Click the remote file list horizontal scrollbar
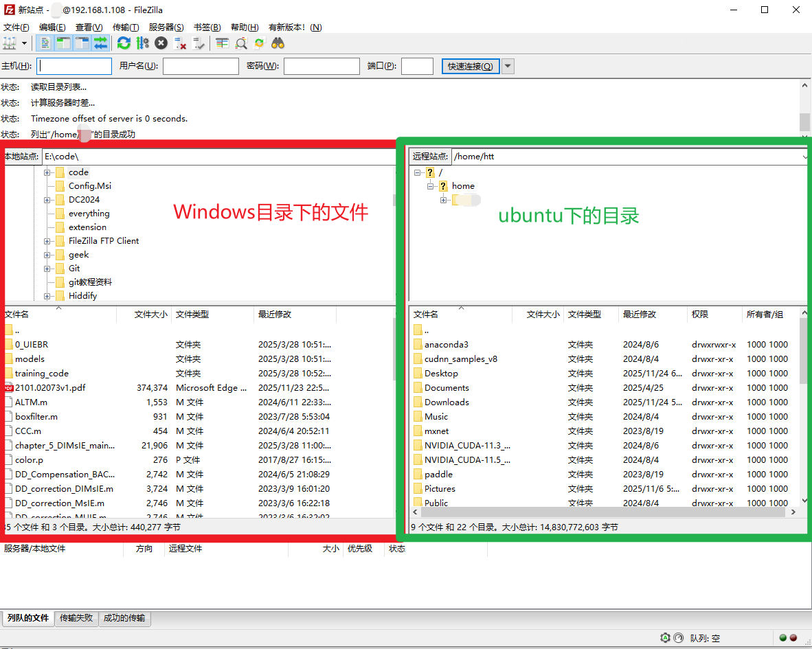The width and height of the screenshot is (812, 649). (603, 512)
